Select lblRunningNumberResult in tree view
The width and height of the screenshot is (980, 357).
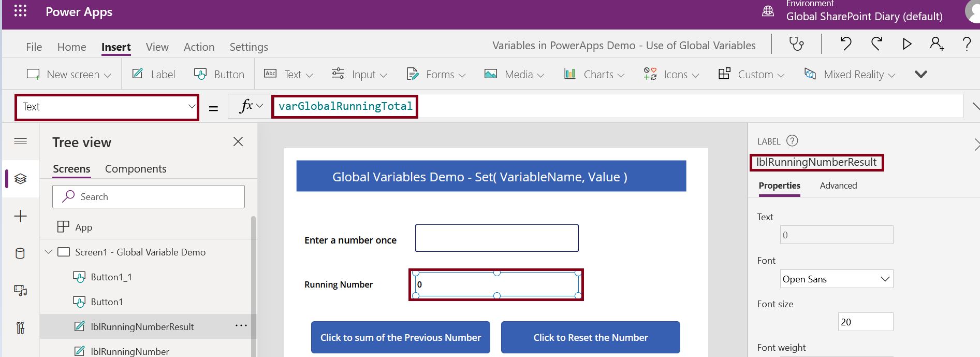[142, 327]
